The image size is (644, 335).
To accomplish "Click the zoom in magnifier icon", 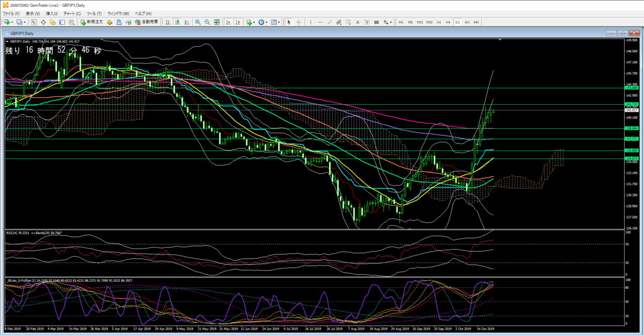I will click(198, 22).
